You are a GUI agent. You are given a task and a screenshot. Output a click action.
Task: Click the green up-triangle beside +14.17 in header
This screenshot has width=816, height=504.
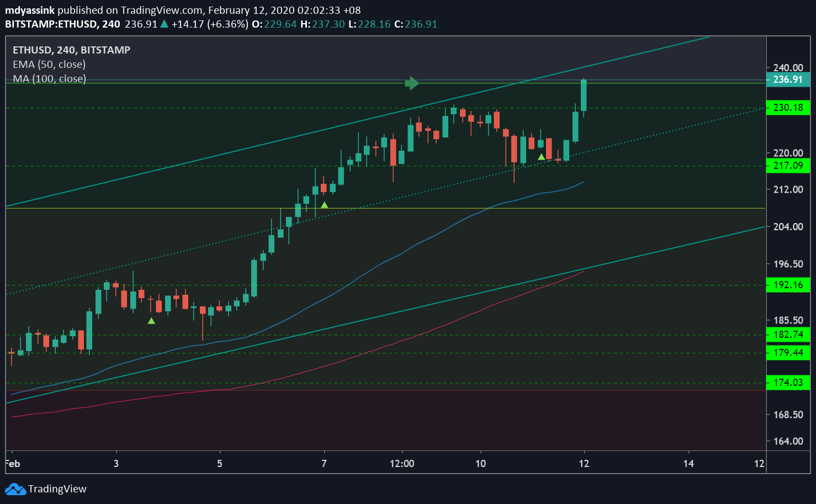pyautogui.click(x=164, y=24)
